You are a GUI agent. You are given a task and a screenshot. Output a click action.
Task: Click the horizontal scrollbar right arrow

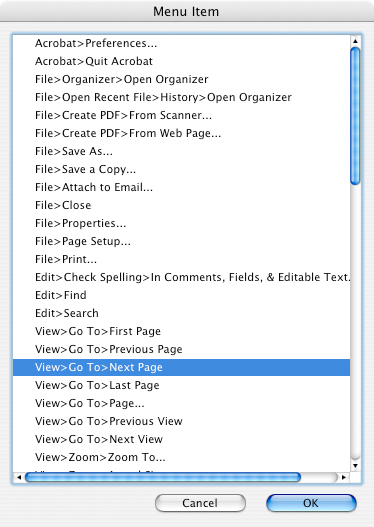pos(343,477)
